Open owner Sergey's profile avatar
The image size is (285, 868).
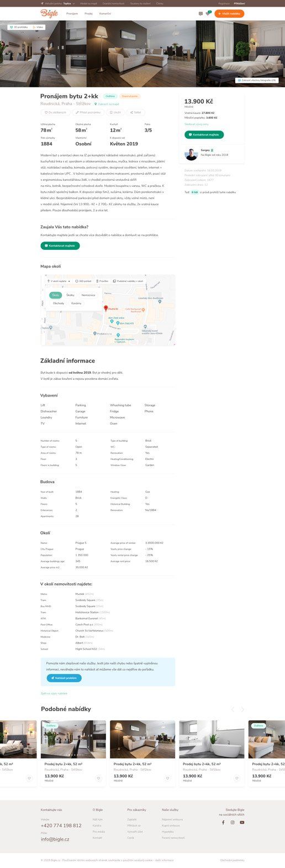[x=191, y=154]
